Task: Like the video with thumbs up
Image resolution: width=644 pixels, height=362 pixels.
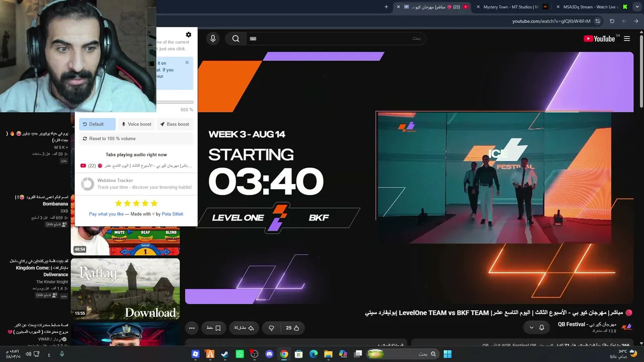Action: 292,328
